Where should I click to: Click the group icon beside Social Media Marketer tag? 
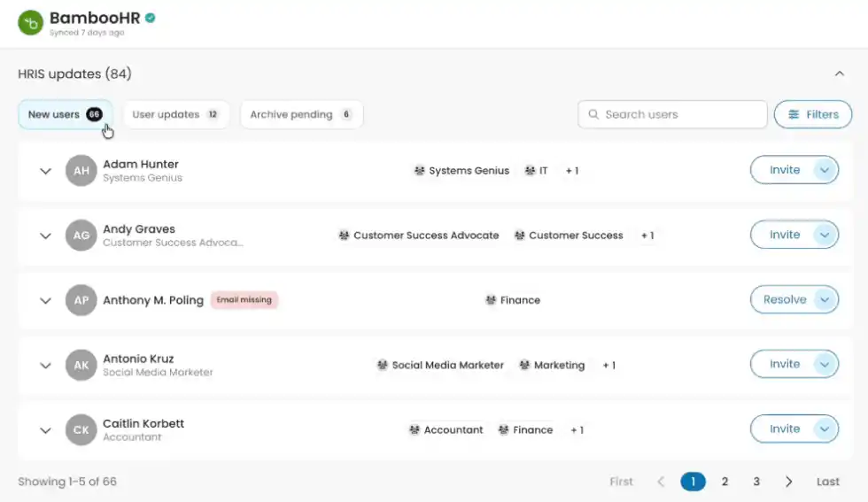coord(383,365)
